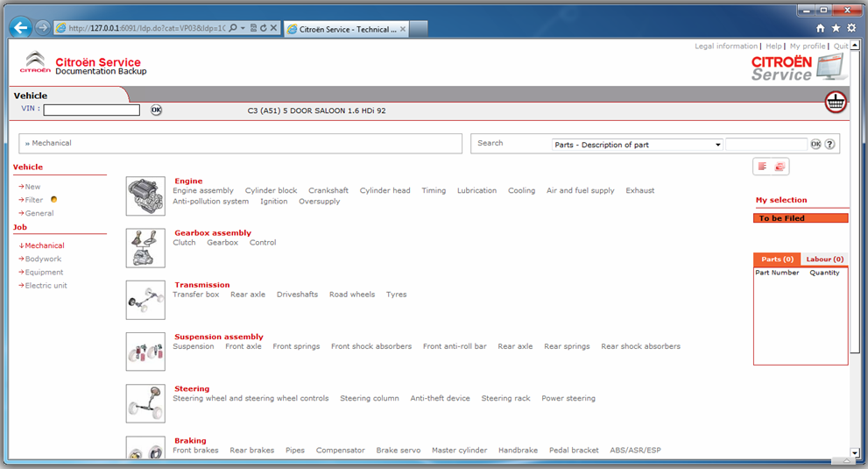Open Steering rack subsection

(505, 398)
